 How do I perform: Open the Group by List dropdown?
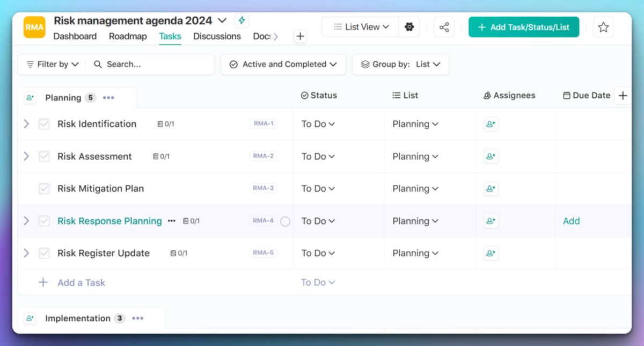point(400,64)
